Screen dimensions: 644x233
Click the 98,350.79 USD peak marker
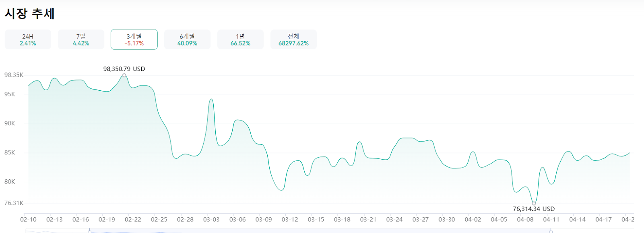124,75
